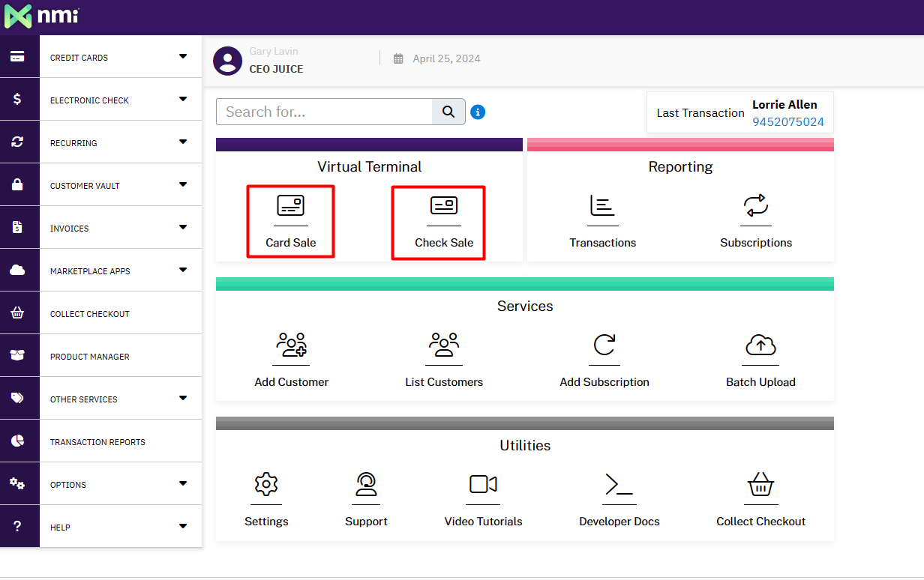
Task: Click the April 25, 2024 date
Action: 446,58
